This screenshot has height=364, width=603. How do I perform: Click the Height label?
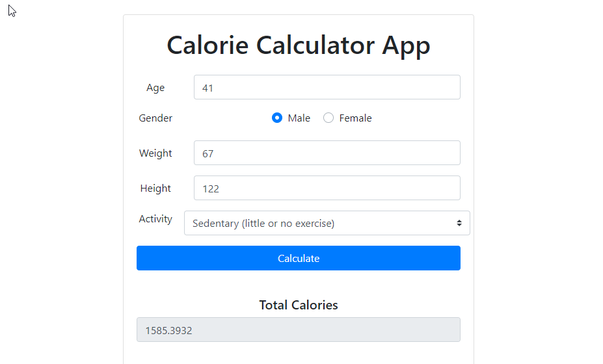tap(155, 188)
